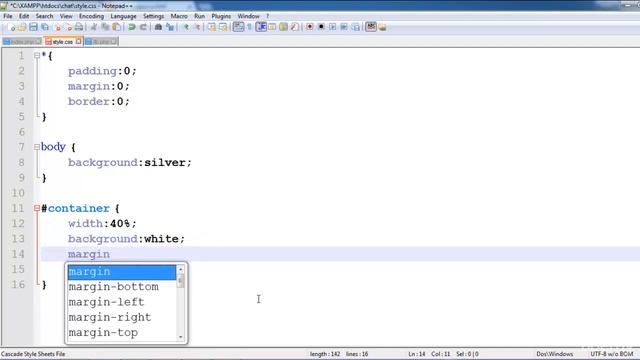This screenshot has height=360, width=640.
Task: Click on 'padding:0;' in the editor
Action: pos(102,71)
